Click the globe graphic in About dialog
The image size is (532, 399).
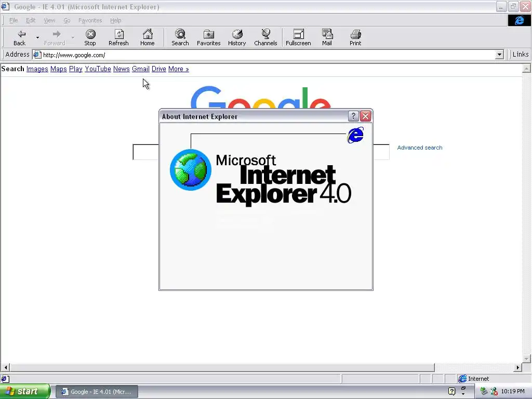click(x=190, y=170)
